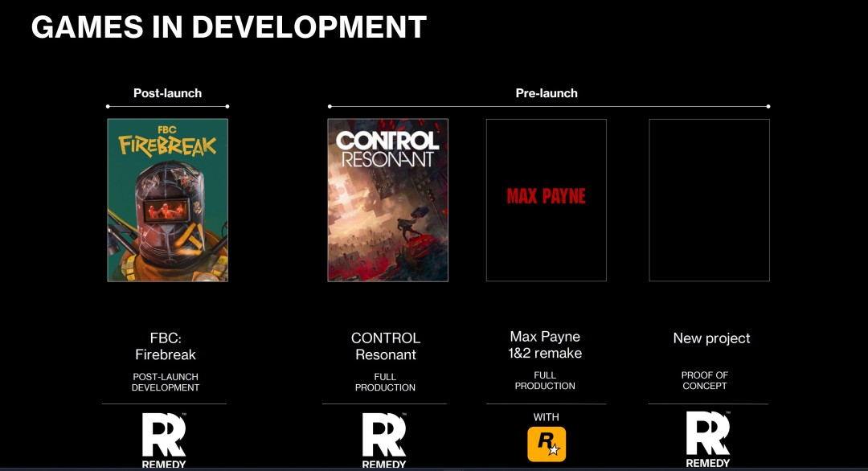Select the Max Payne cover image
Viewport: 868px width, 471px height.
pyautogui.click(x=547, y=200)
